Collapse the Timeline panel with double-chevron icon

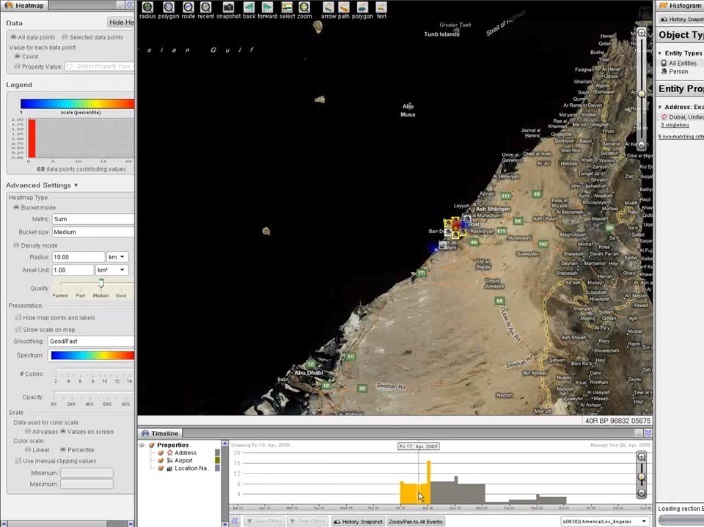648,433
